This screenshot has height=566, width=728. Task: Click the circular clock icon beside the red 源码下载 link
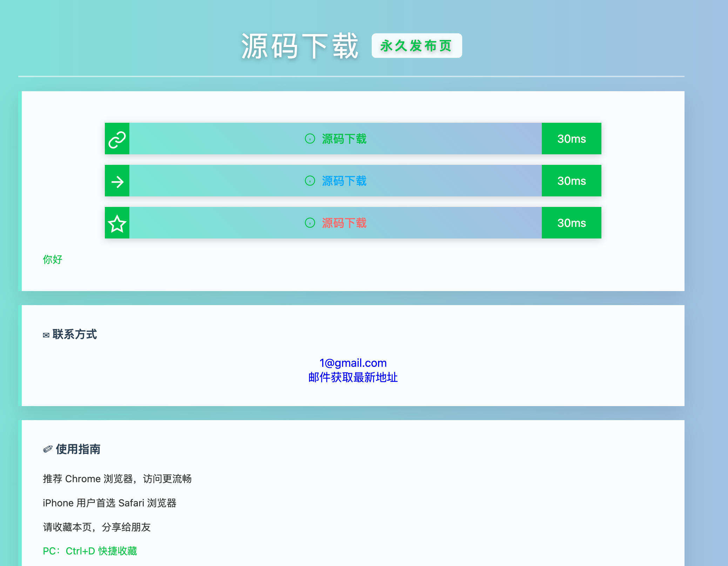(310, 223)
